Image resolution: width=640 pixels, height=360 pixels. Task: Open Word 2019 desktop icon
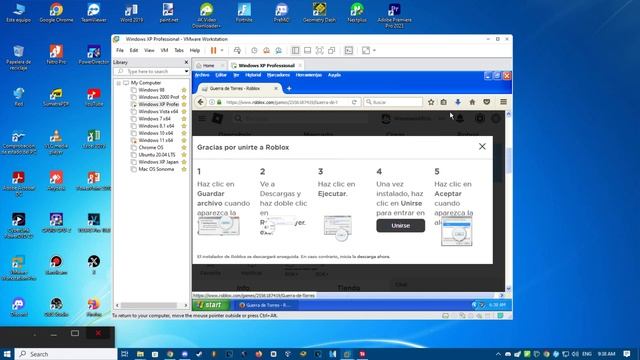(x=131, y=13)
